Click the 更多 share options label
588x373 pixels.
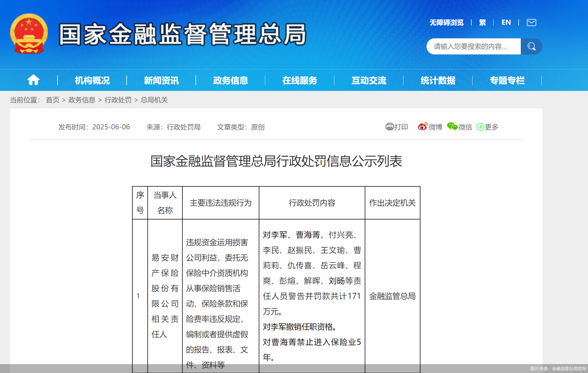pyautogui.click(x=491, y=127)
